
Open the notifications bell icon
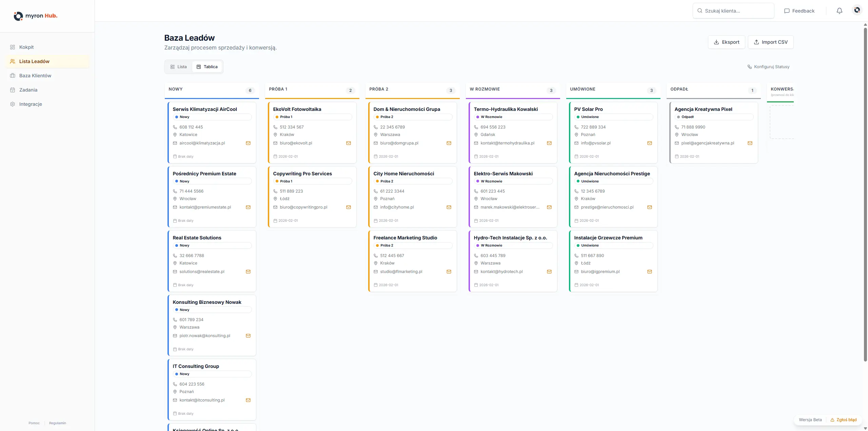tap(840, 11)
